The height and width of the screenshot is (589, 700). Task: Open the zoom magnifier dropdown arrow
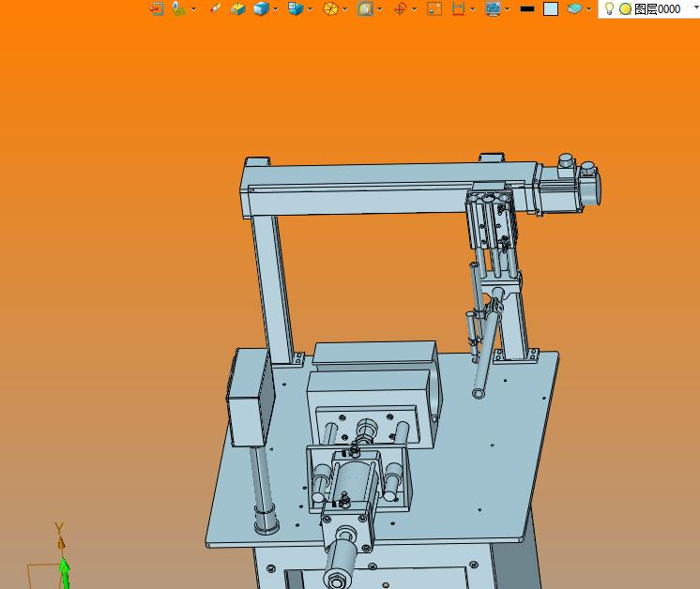[x=380, y=9]
